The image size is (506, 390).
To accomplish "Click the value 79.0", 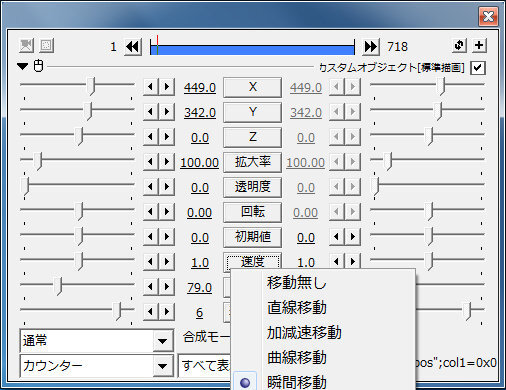I will point(199,288).
